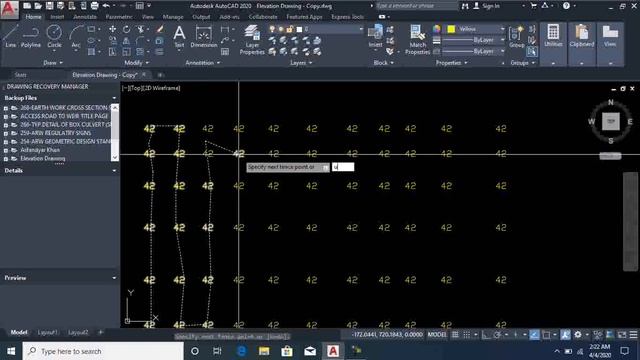
Task: Click the Help question mark icon
Action: (x=566, y=6)
